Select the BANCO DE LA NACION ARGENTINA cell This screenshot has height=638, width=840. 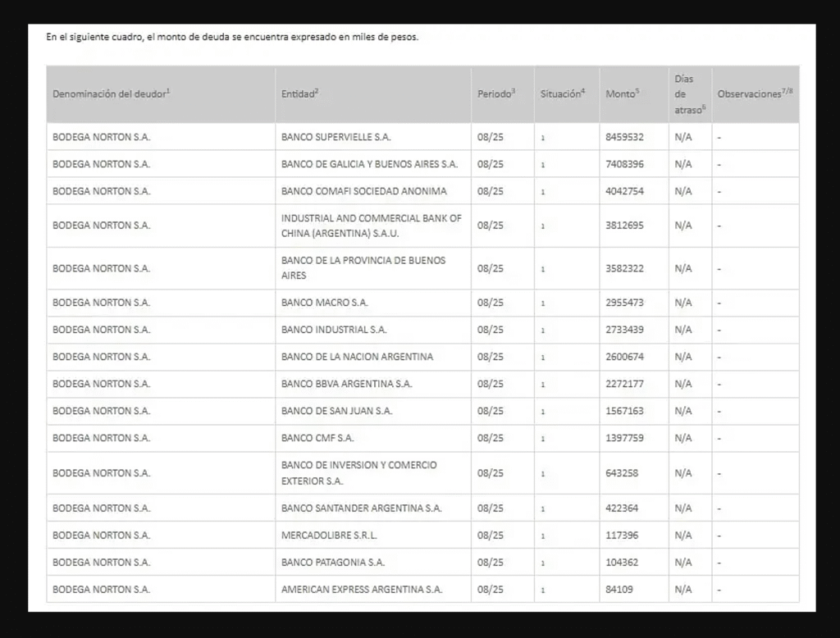[x=357, y=357]
